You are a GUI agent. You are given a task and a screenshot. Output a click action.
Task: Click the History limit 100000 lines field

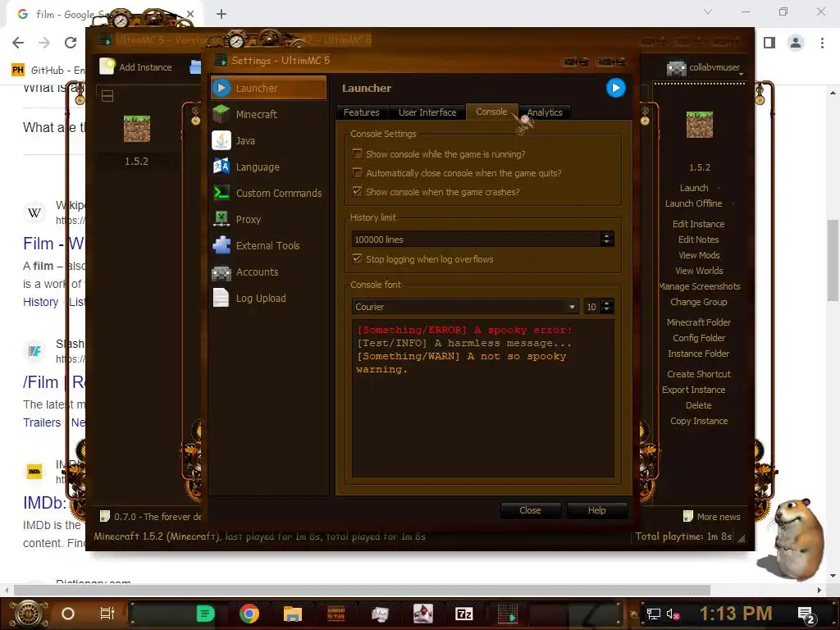pyautogui.click(x=477, y=240)
